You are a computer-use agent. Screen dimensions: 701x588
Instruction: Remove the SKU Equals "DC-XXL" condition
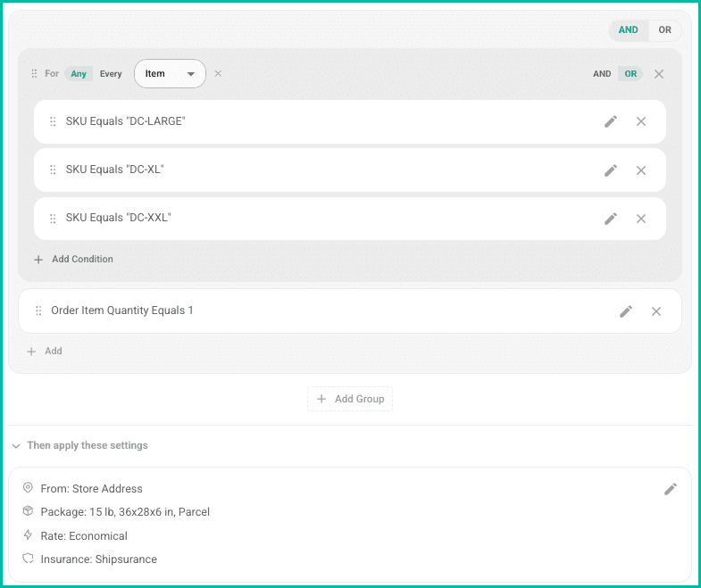[x=641, y=219]
